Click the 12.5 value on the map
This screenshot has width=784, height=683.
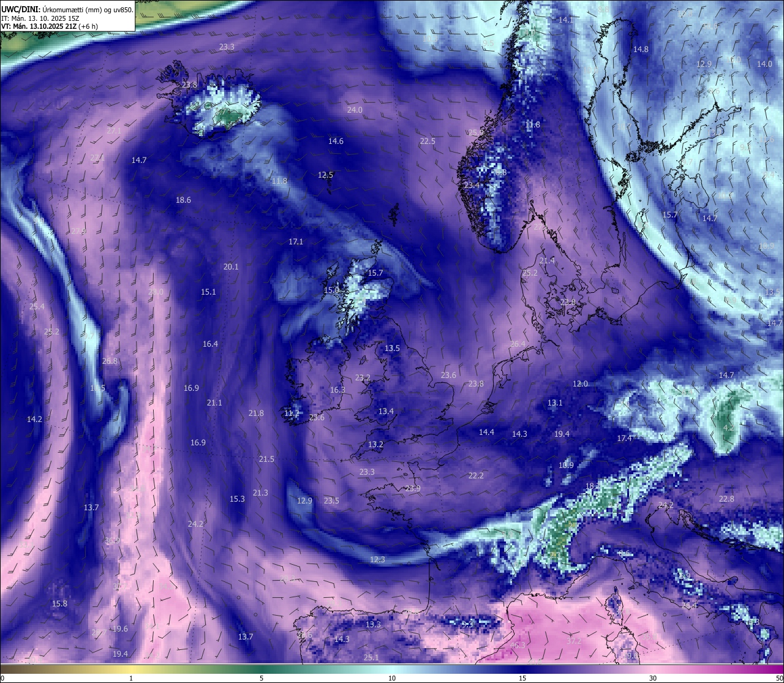(x=325, y=175)
